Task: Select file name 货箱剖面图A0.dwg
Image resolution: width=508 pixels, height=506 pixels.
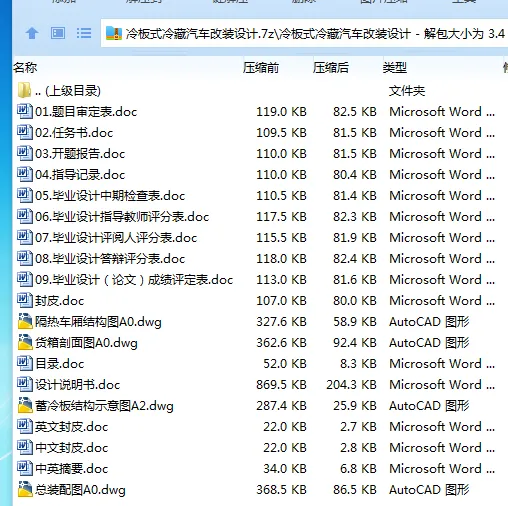Action: [86, 343]
